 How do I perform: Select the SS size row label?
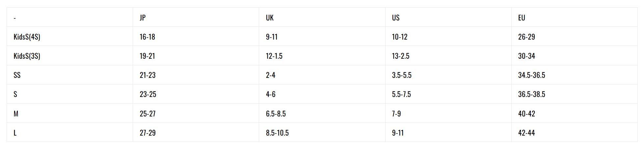[x=17, y=75]
